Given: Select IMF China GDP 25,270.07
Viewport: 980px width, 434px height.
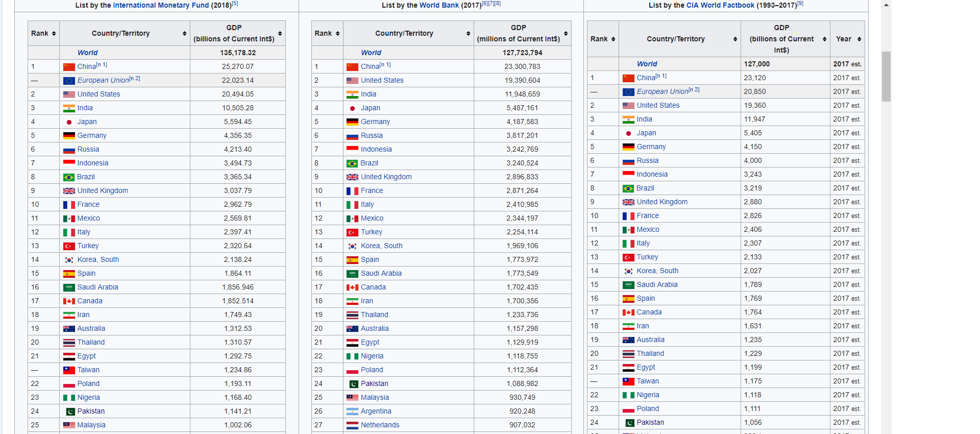Looking at the screenshot, I should click(238, 66).
